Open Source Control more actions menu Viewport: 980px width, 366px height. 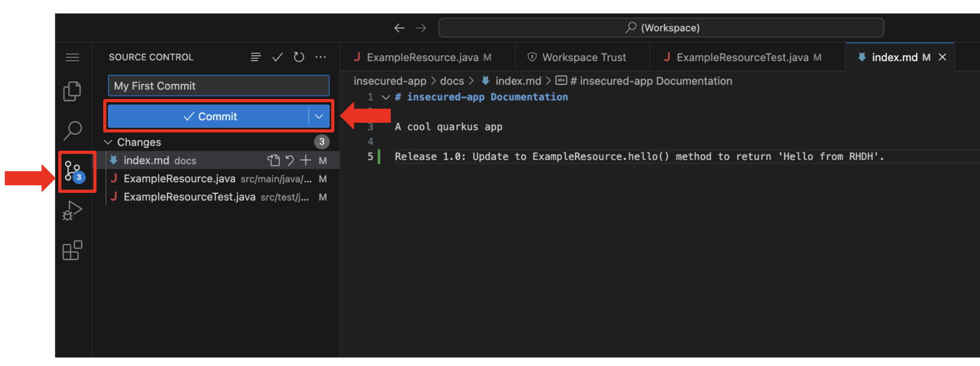click(x=321, y=57)
